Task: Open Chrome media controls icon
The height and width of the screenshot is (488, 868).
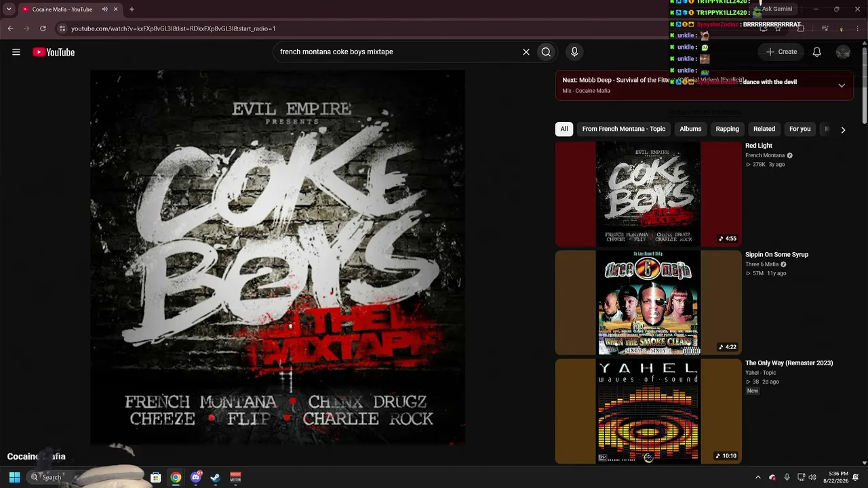Action: coord(825,28)
